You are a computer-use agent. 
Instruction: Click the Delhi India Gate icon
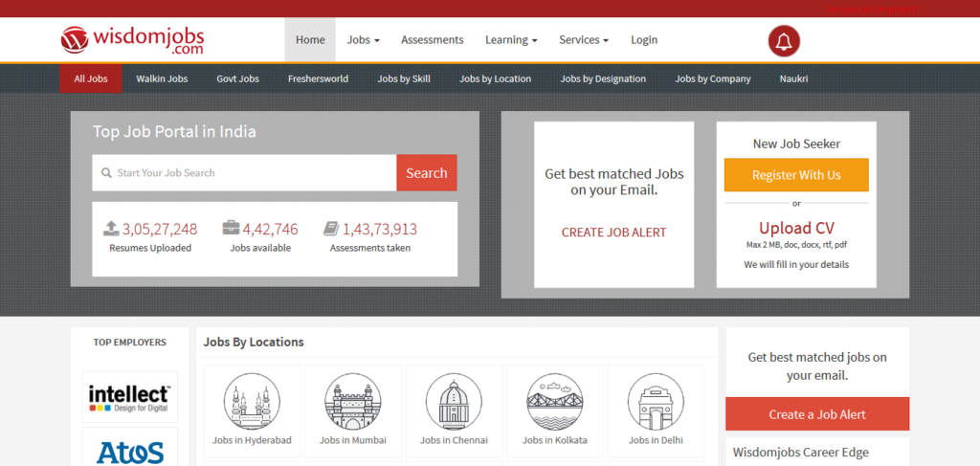coord(656,401)
